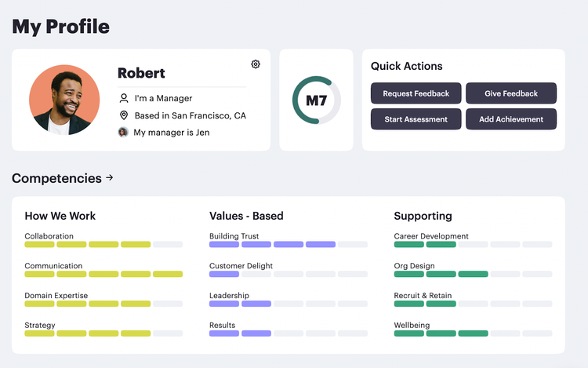Expand Competencies via the arrow
Viewport: 588px width, 368px height.
[x=110, y=177]
